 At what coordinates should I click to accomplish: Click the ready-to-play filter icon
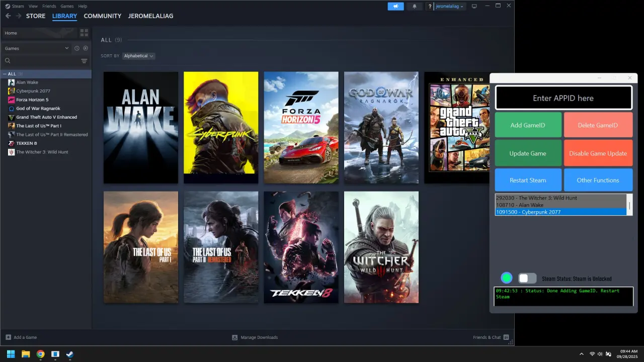[86, 48]
